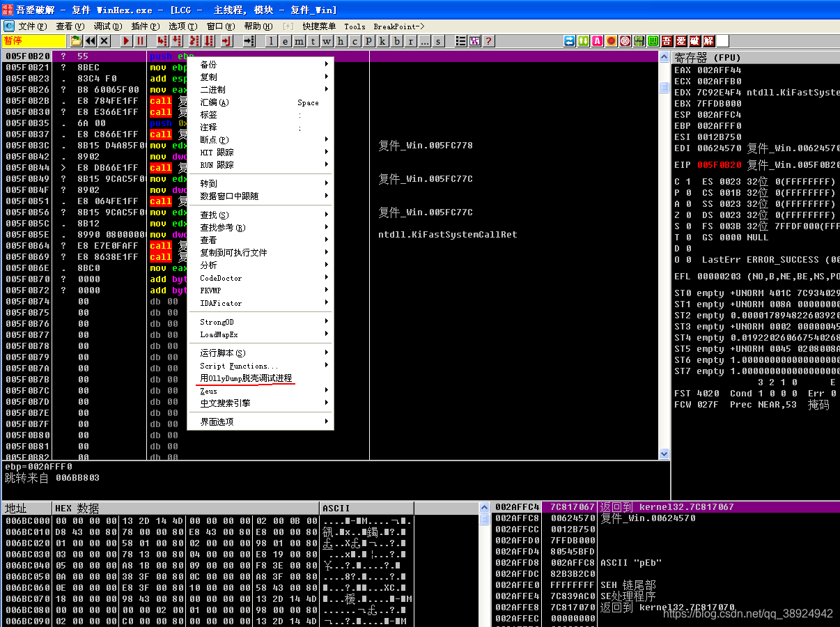Expand the 转到 submenu
The height and width of the screenshot is (627, 840).
coord(261,184)
